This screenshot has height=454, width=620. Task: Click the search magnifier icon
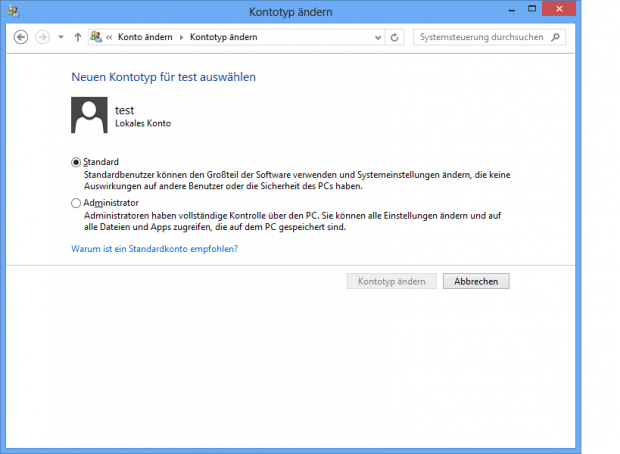coord(556,37)
